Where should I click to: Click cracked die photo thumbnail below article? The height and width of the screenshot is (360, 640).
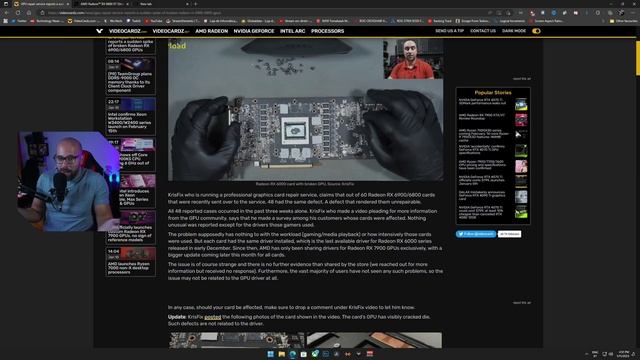[x=236, y=340]
